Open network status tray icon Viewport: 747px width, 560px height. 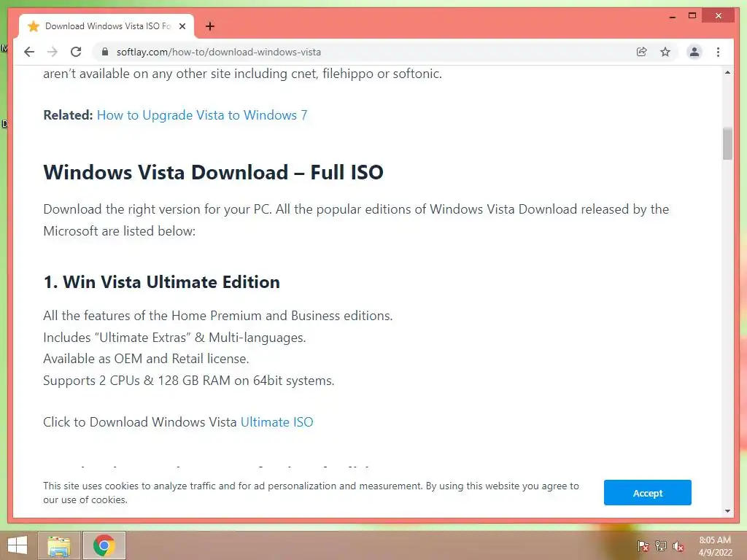tap(661, 546)
